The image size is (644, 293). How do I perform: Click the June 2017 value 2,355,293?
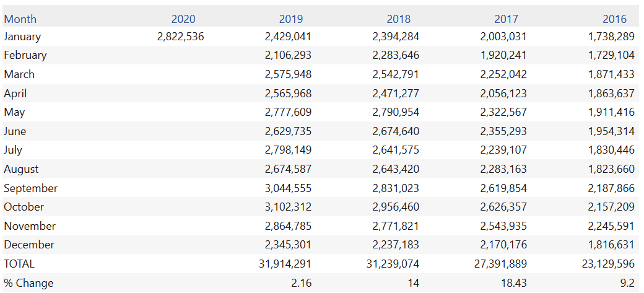[503, 131]
